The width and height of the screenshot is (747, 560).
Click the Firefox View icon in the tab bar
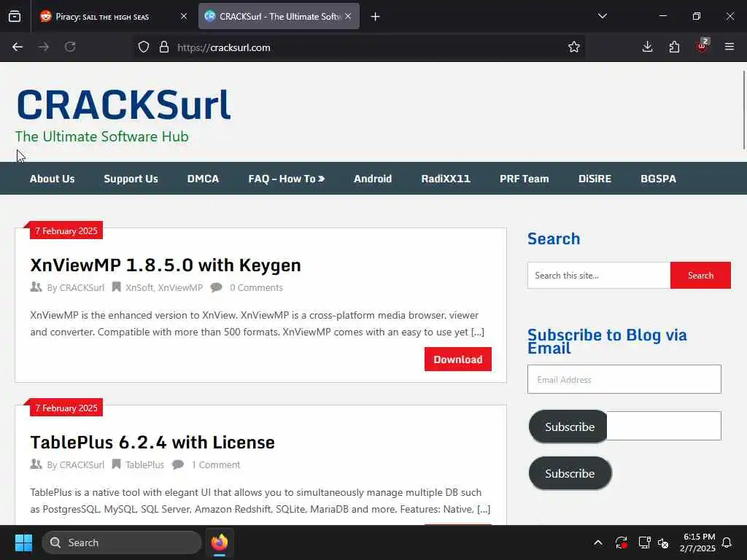pyautogui.click(x=15, y=17)
